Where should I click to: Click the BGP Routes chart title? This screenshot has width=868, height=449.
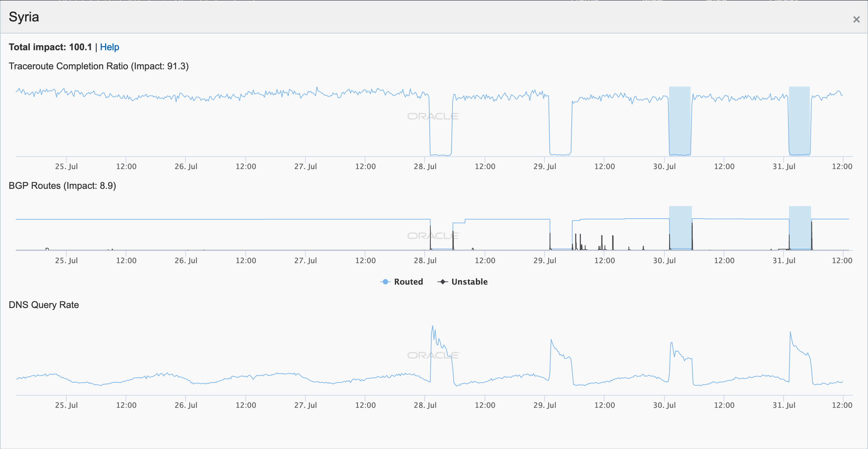click(62, 185)
